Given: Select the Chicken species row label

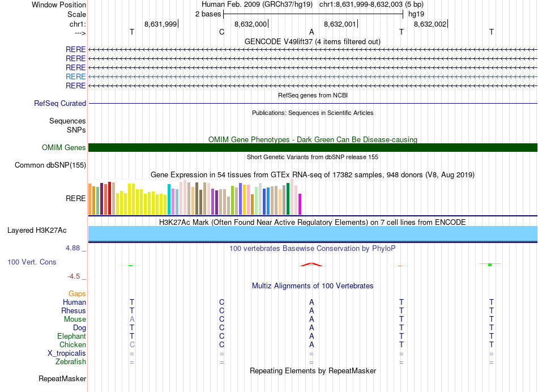Looking at the screenshot, I should (x=72, y=344).
